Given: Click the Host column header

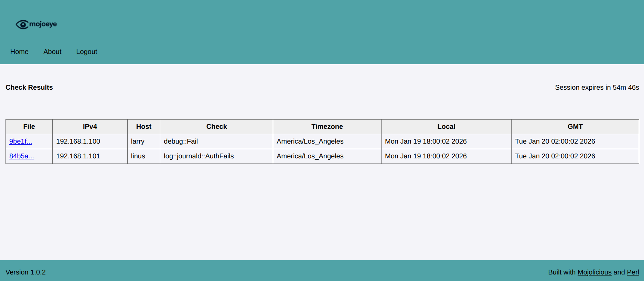Looking at the screenshot, I should tap(144, 126).
